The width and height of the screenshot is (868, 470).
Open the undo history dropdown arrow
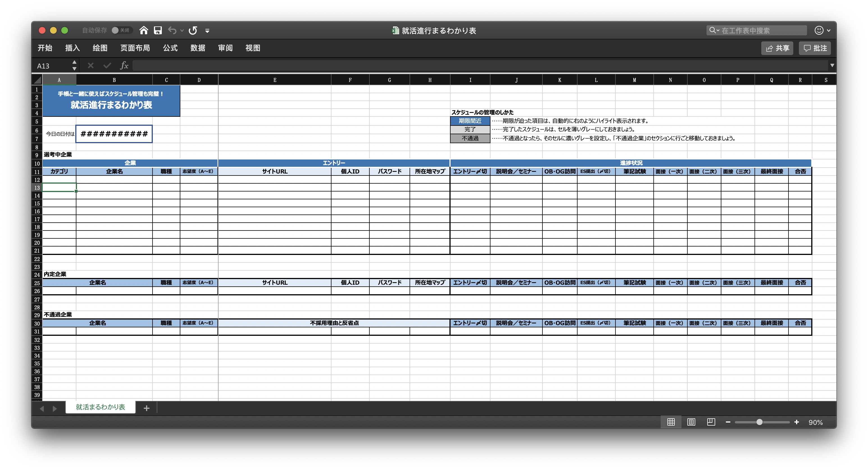click(x=182, y=31)
